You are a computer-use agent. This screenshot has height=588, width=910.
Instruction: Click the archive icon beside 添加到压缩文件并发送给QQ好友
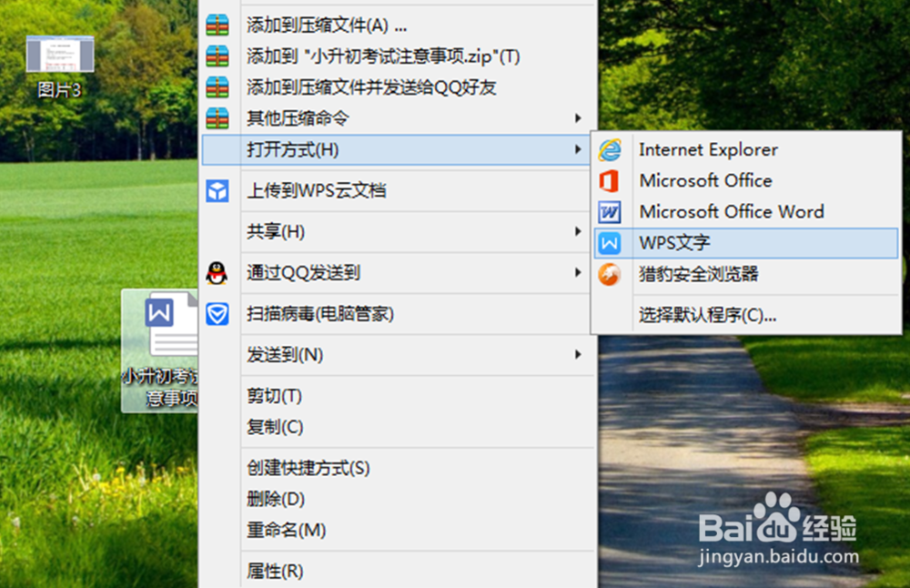point(217,87)
